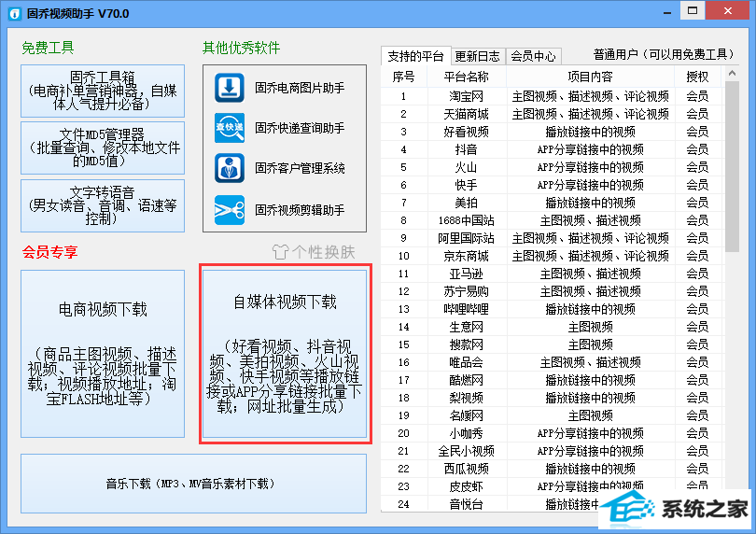
Task: Maximize the 固乔视频助手 window
Action: pos(693,10)
